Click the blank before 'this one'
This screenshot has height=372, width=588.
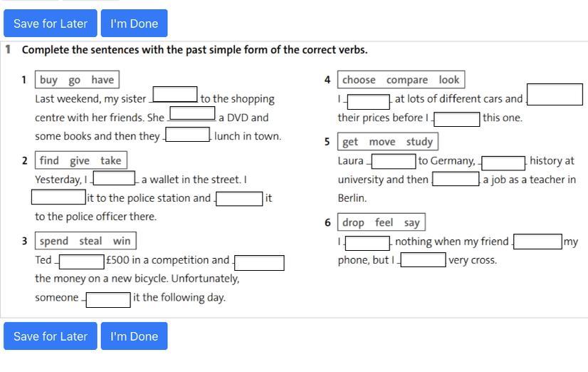click(x=457, y=120)
